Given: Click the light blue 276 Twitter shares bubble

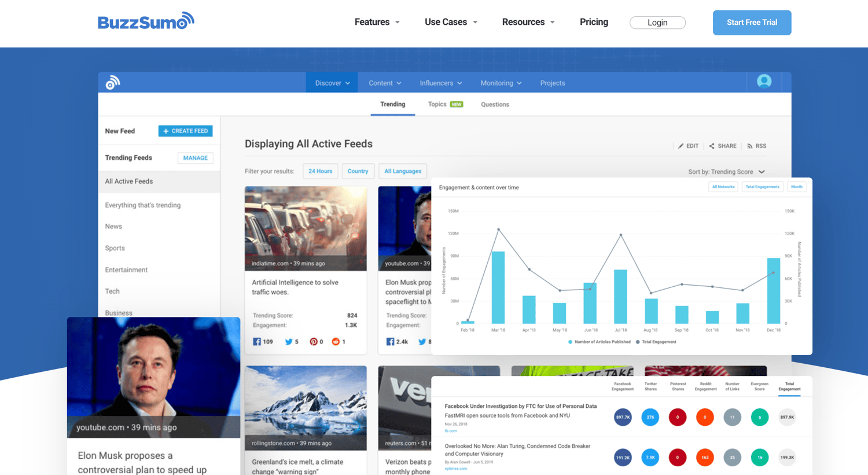Looking at the screenshot, I should 650,417.
